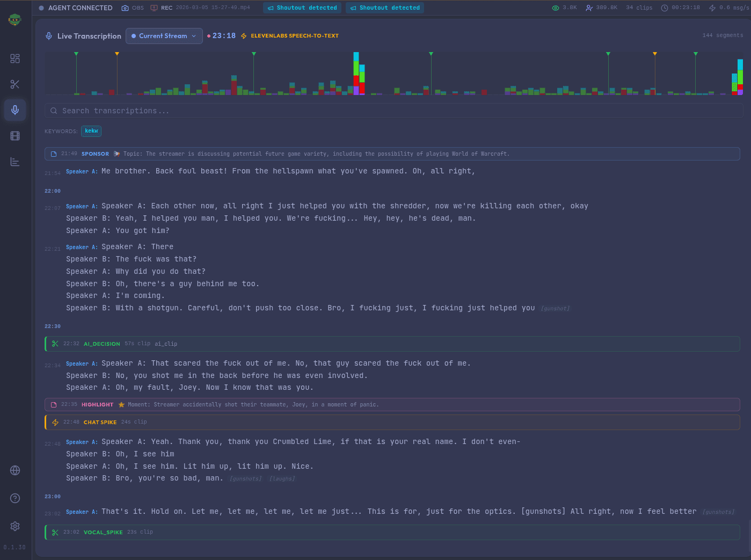Click the AGENT CONNECTED status

coord(76,8)
